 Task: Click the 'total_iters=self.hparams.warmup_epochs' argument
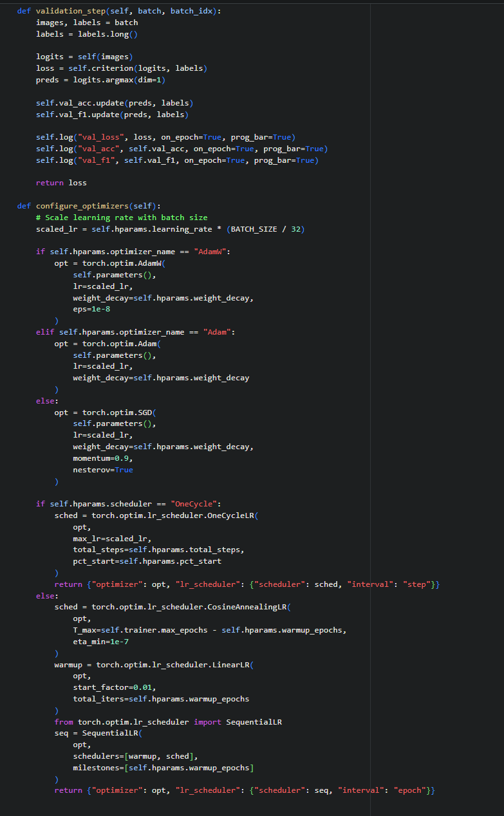162,699
